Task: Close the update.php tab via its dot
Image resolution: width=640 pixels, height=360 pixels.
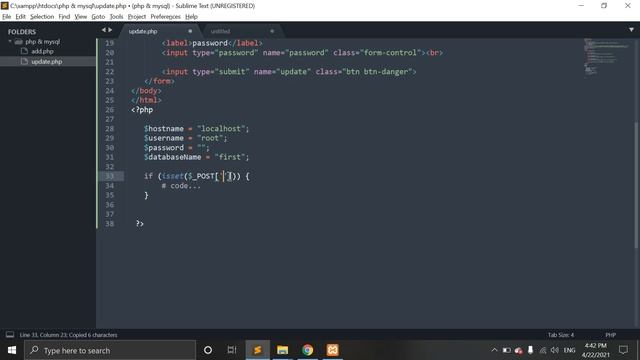Action: (x=190, y=31)
